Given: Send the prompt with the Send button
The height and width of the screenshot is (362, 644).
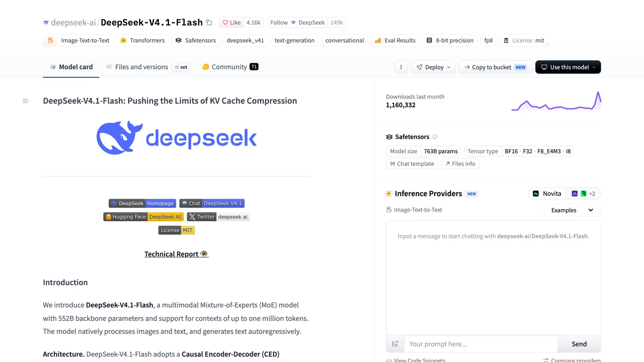Looking at the screenshot, I should click(x=579, y=344).
